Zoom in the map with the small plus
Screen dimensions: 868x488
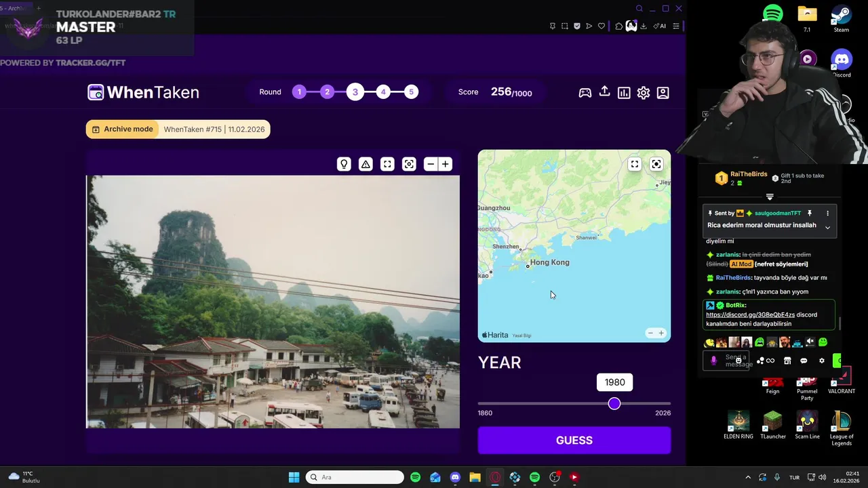click(661, 333)
